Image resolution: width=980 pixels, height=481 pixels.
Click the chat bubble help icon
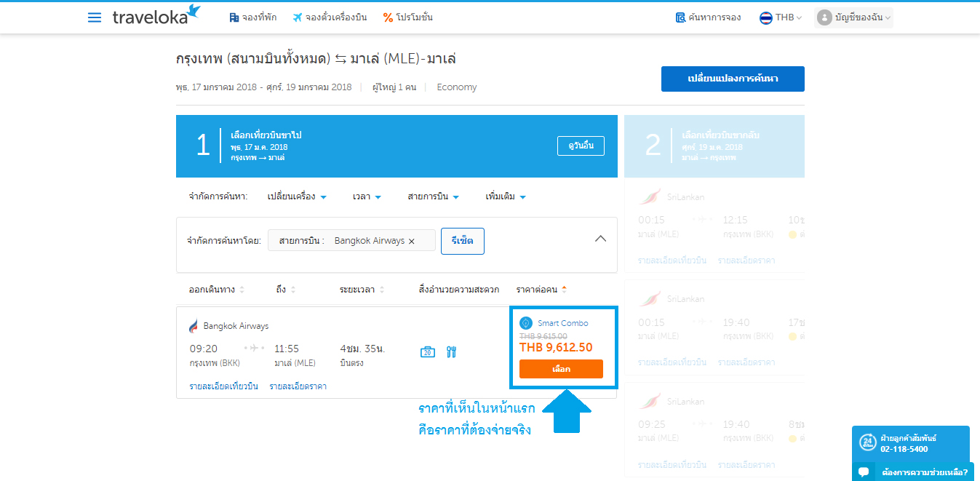coord(864,472)
